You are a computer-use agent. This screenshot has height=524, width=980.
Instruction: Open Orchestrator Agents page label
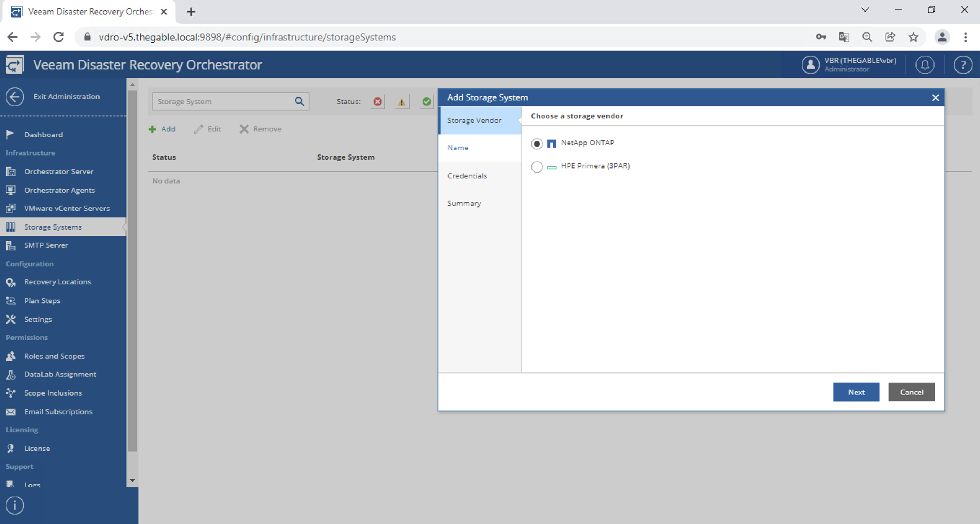pos(60,190)
